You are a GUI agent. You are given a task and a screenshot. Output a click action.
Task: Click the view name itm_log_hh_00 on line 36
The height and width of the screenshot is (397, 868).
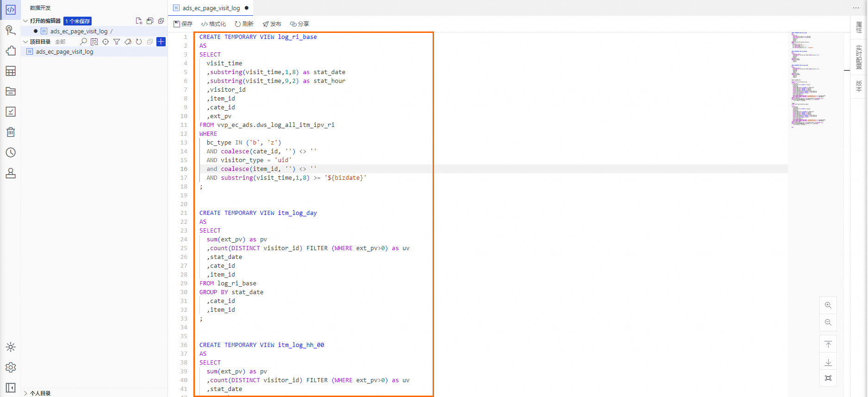point(301,345)
